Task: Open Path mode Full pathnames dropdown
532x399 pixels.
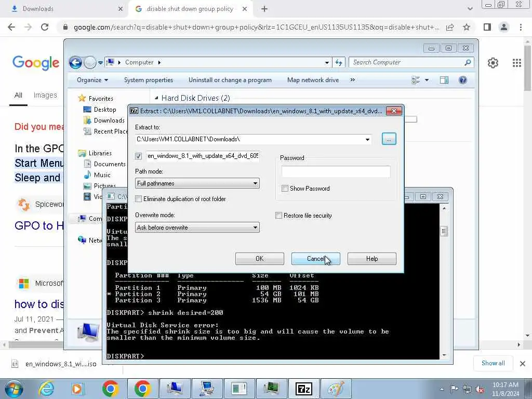Action: click(x=197, y=183)
